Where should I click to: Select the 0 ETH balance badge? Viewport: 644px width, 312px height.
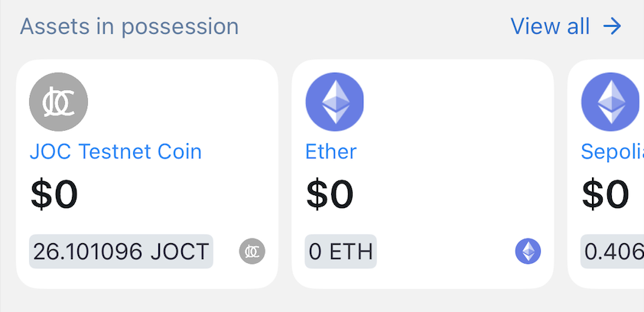point(340,251)
